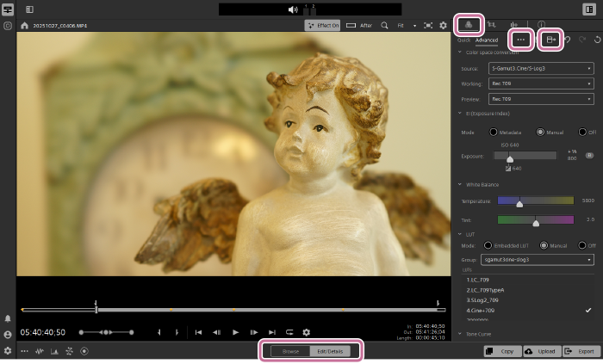Show the vectorscope monitor
603x364 pixels.
69,351
